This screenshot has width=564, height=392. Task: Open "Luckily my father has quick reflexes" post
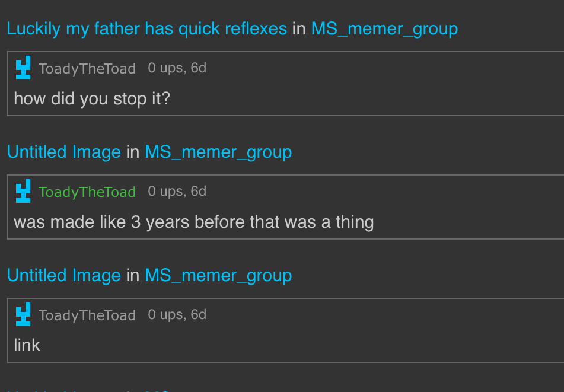point(146,28)
